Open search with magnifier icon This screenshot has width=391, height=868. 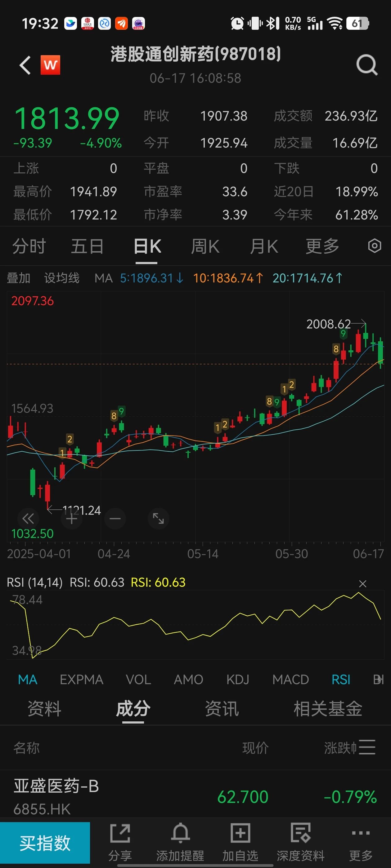click(367, 65)
